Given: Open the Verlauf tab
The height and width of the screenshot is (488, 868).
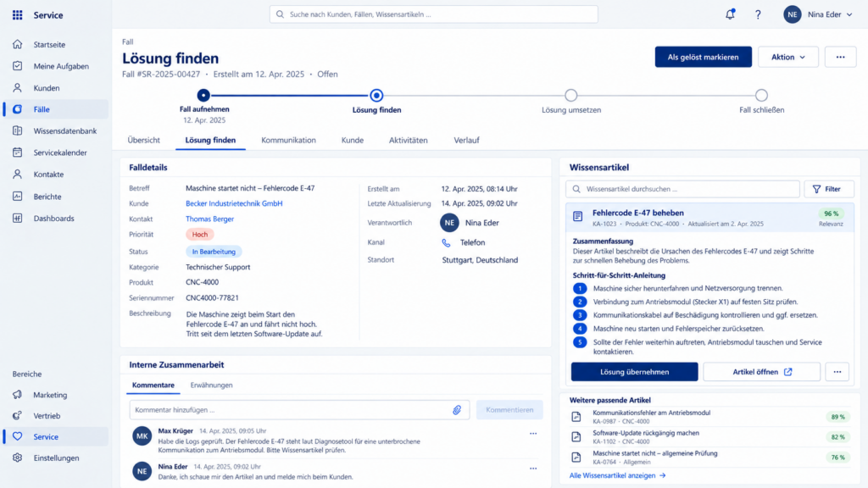Looking at the screenshot, I should point(467,140).
